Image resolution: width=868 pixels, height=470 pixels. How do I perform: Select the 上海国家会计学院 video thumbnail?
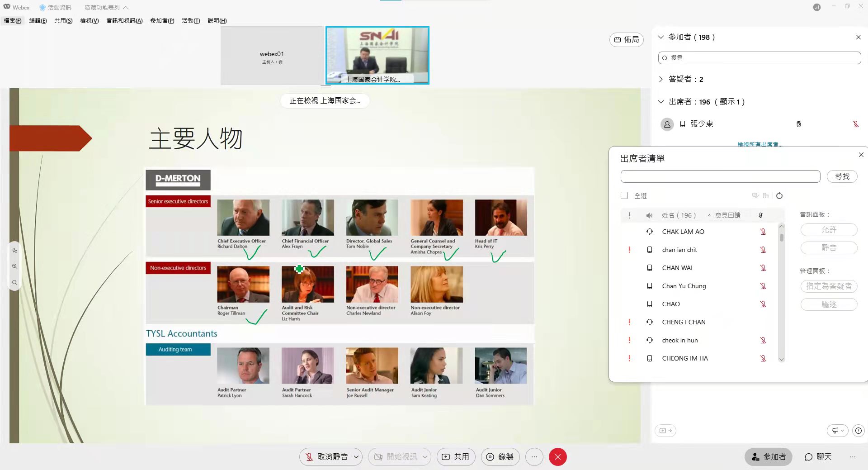pos(377,55)
